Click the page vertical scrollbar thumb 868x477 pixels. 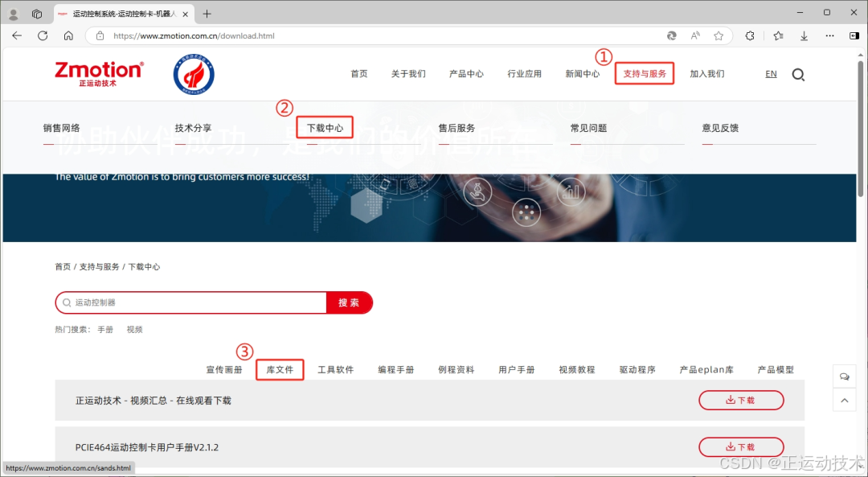[x=860, y=127]
